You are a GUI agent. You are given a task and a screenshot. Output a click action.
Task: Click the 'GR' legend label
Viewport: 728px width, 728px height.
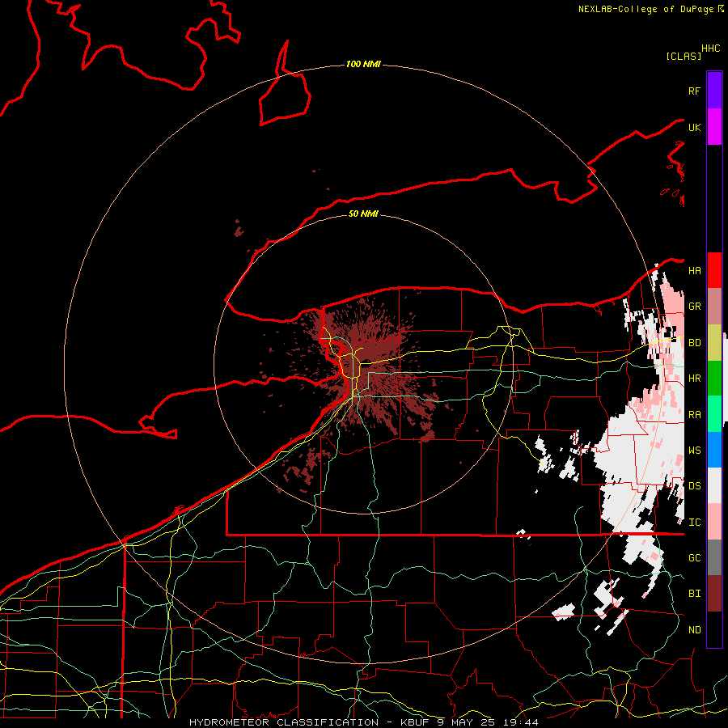point(695,307)
